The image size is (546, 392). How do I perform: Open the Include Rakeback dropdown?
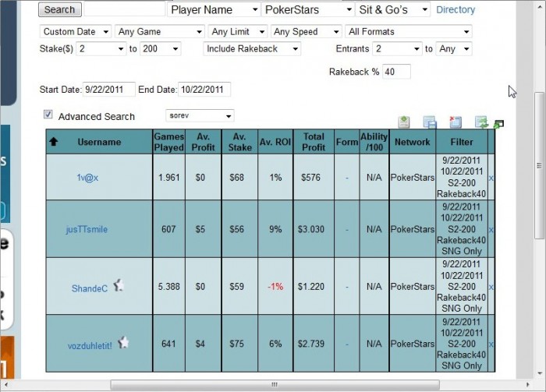pos(252,48)
